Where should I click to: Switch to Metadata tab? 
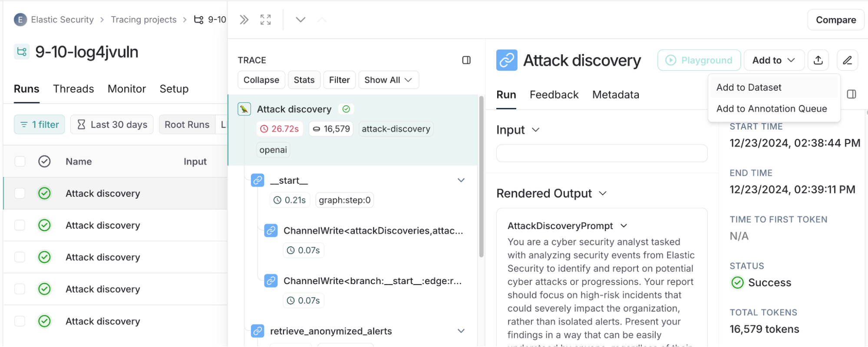pos(616,95)
